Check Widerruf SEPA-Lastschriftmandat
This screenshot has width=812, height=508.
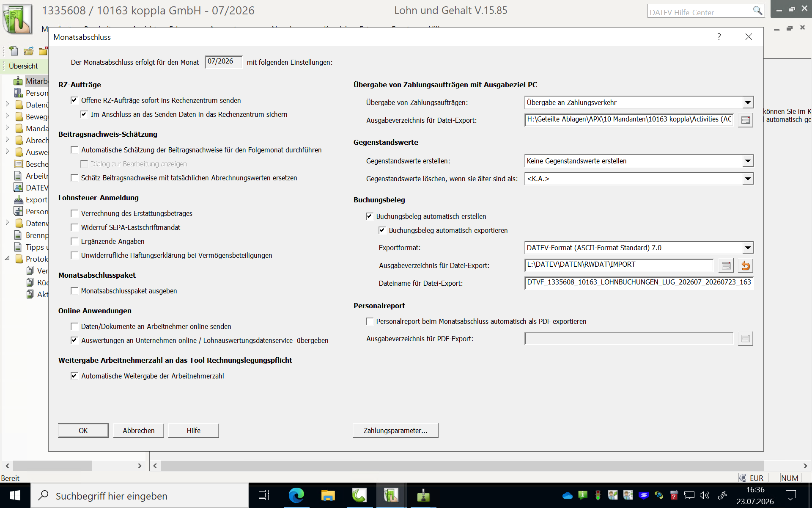click(x=74, y=227)
